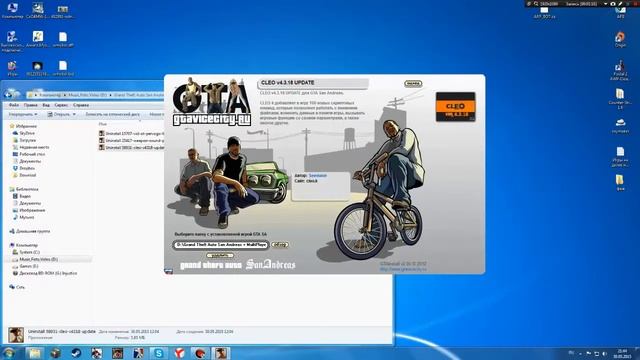This screenshot has height=360, width=640.
Task: Open Windows Explorer from the taskbar
Action: (x=35, y=353)
